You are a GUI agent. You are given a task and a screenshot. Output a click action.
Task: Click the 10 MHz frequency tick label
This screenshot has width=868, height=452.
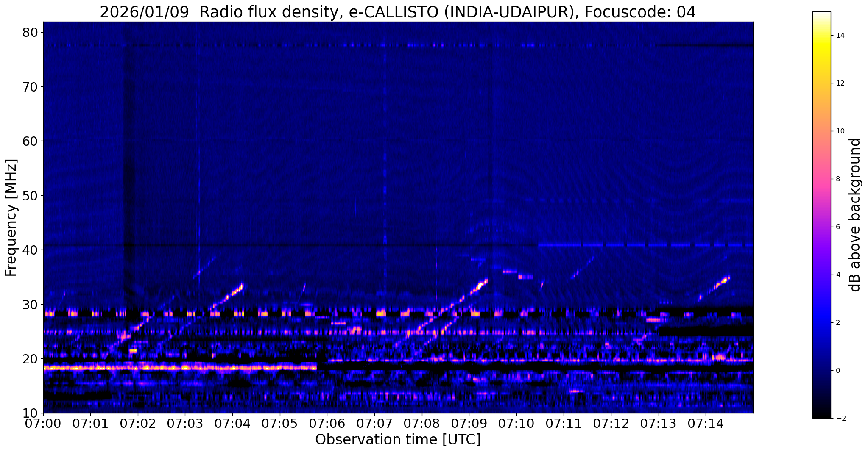[30, 413]
